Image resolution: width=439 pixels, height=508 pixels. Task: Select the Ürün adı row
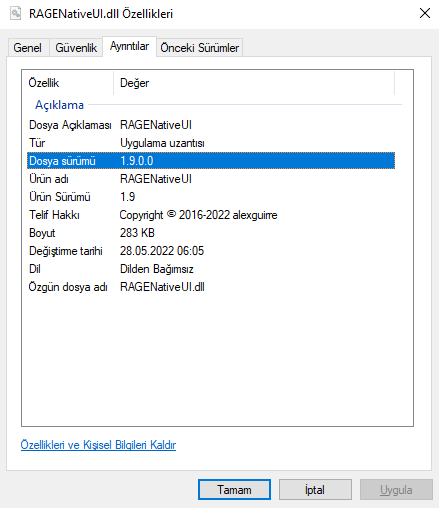(211, 179)
